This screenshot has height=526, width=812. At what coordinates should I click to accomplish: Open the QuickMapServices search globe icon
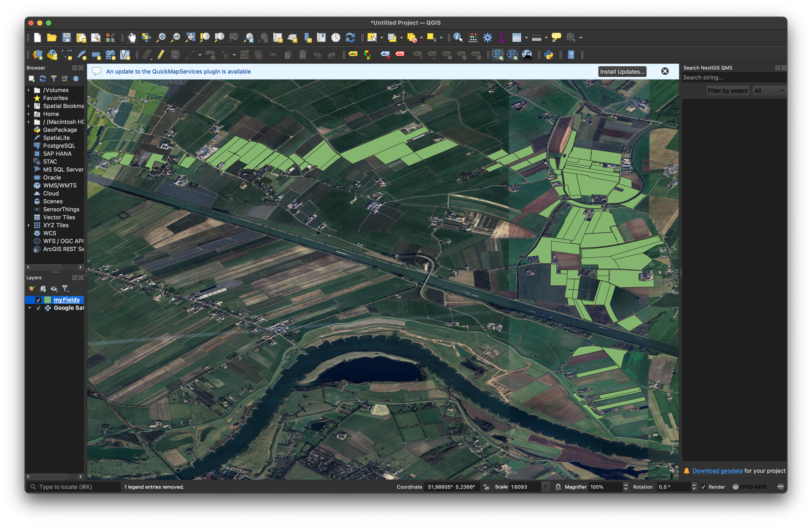512,55
